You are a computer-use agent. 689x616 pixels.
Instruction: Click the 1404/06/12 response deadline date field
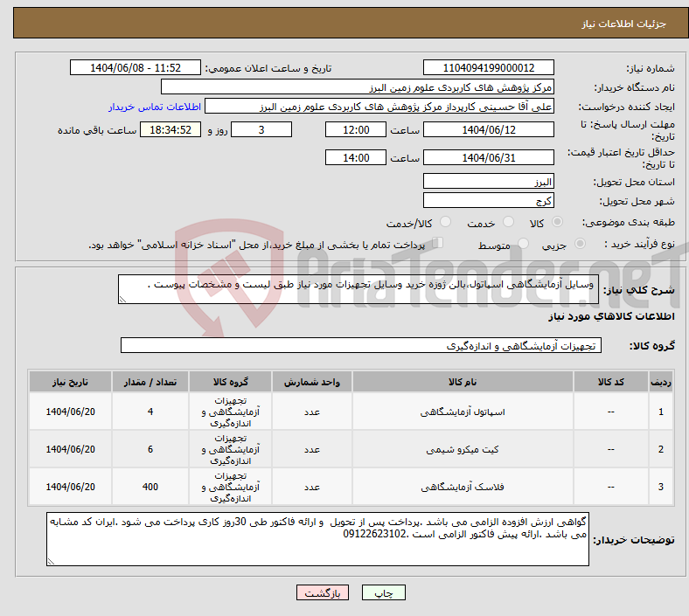(x=489, y=129)
